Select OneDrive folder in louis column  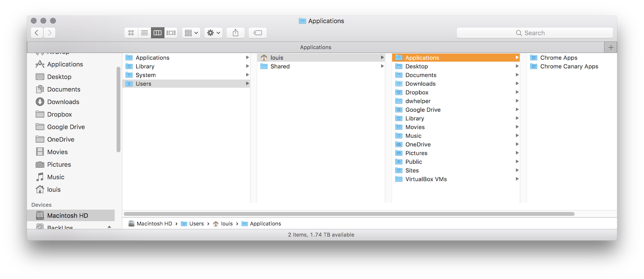pyautogui.click(x=456, y=144)
